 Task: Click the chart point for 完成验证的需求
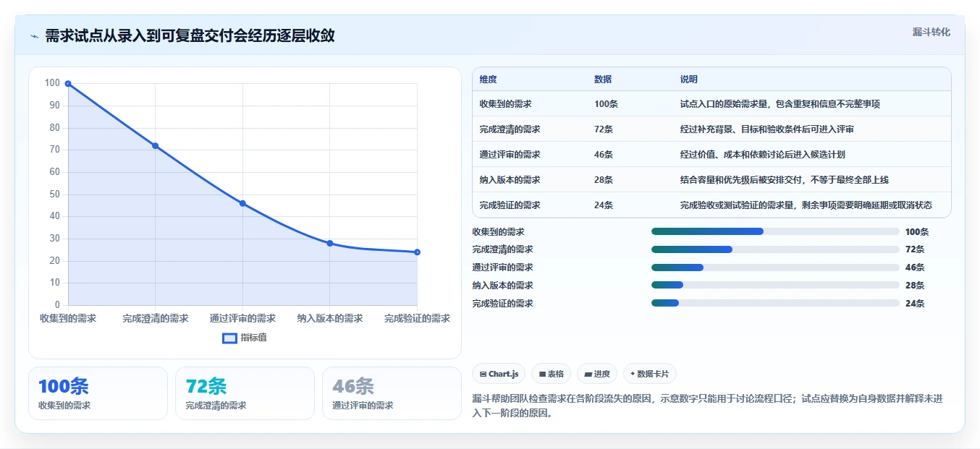click(417, 252)
